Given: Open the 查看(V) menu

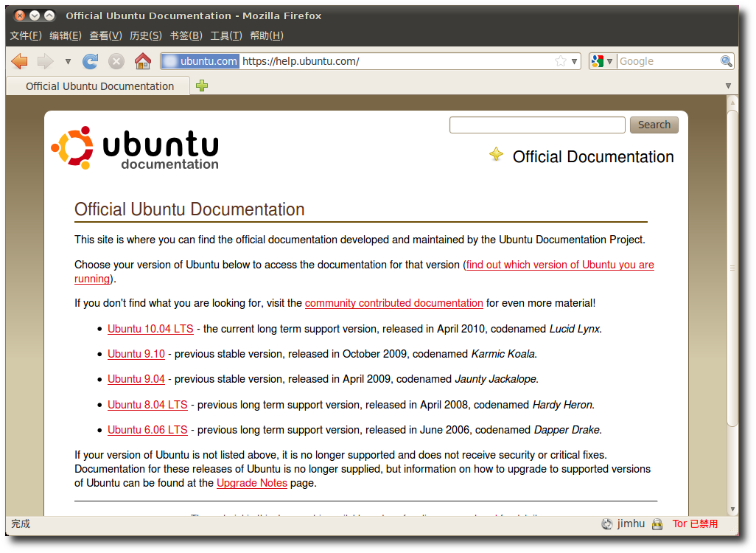Looking at the screenshot, I should (x=105, y=35).
